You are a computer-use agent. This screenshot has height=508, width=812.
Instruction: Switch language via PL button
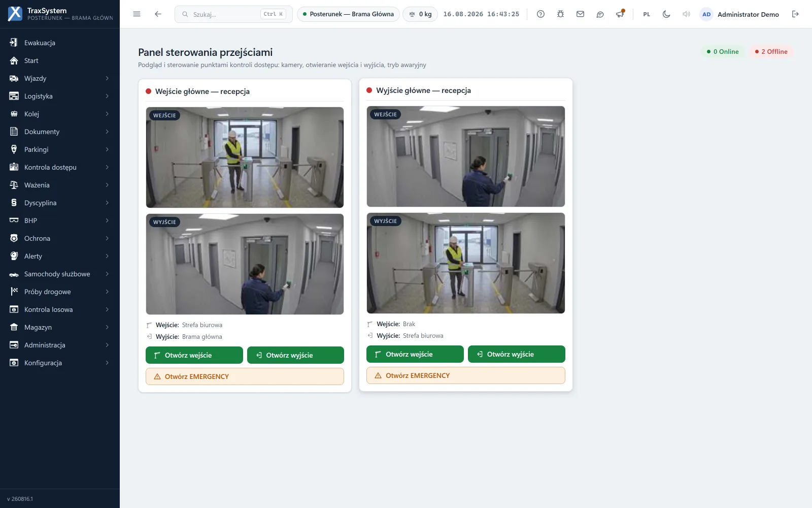647,14
